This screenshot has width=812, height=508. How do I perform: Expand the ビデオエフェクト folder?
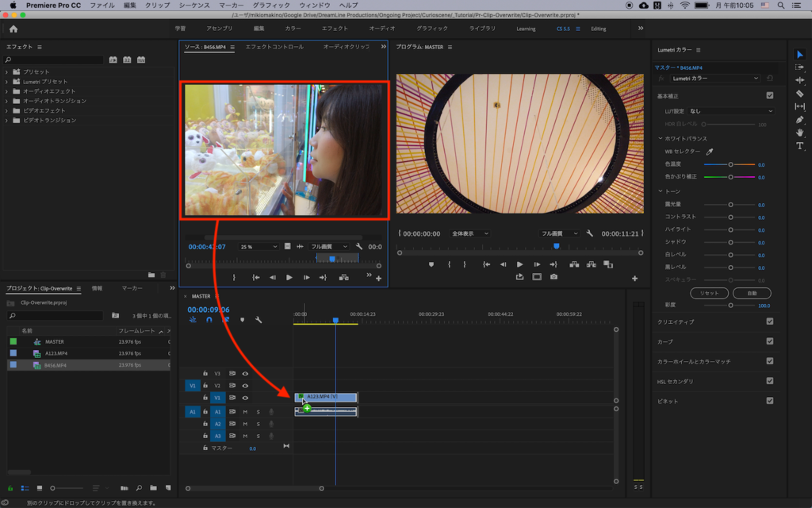[x=7, y=110]
